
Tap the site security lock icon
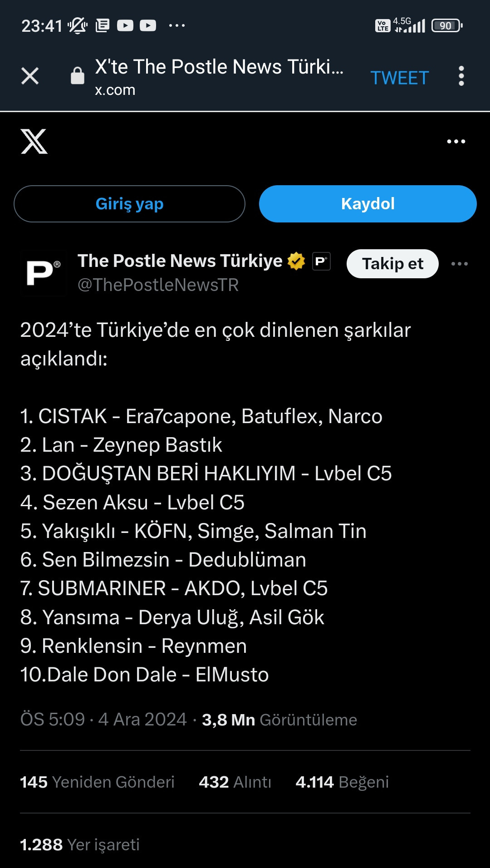tap(78, 76)
